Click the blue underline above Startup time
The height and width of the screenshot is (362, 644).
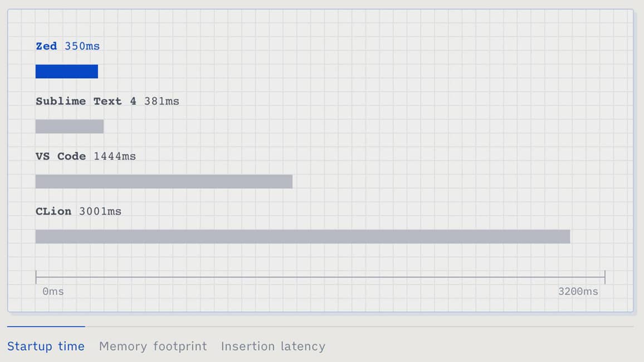pos(46,326)
